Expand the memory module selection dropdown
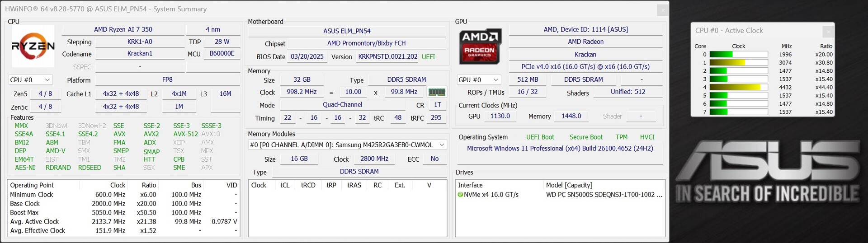 tap(442, 145)
